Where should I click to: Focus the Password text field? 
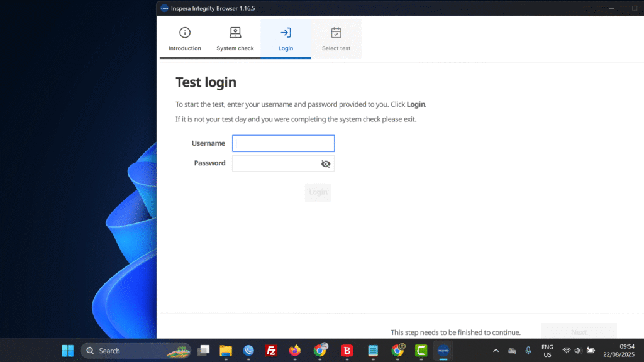coord(275,164)
